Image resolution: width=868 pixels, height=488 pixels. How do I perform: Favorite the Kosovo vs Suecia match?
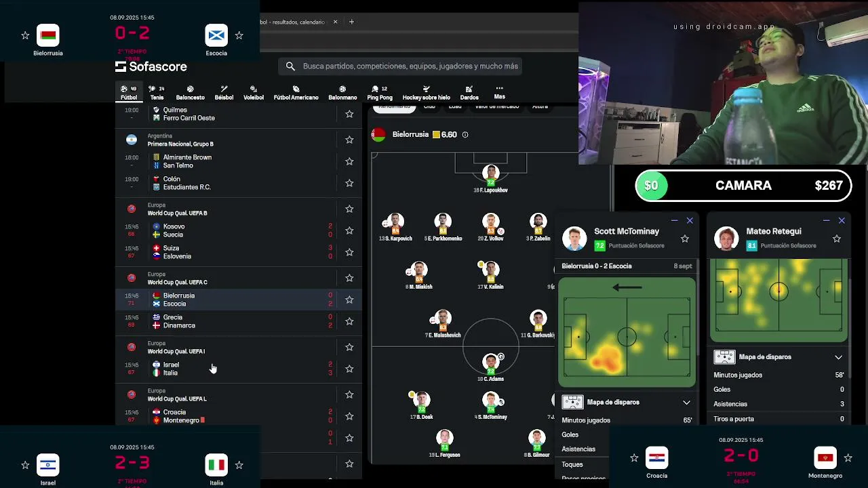(x=349, y=230)
